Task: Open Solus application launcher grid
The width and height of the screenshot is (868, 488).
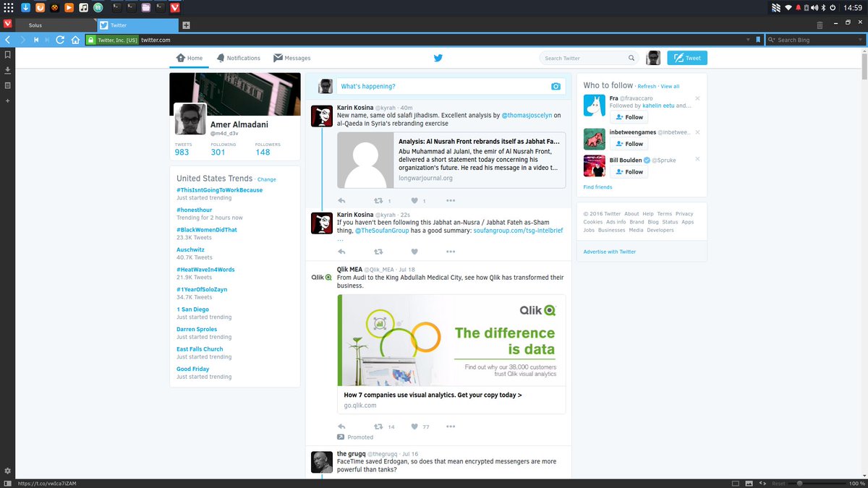Action: click(x=8, y=7)
